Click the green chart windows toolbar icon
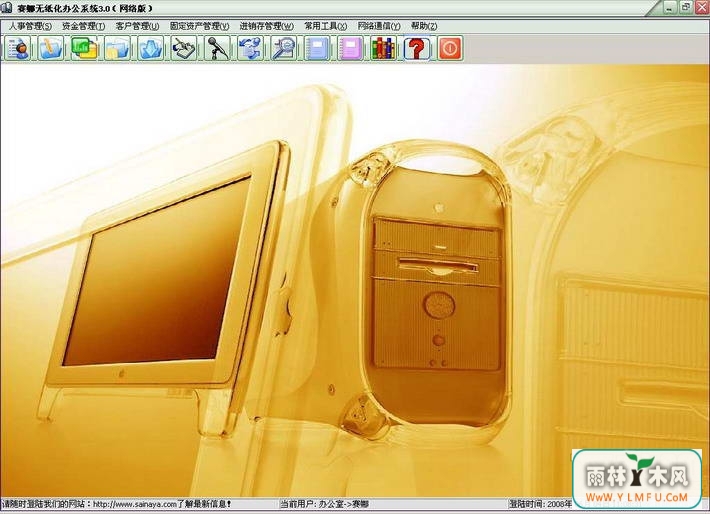Image resolution: width=710 pixels, height=514 pixels. point(84,48)
